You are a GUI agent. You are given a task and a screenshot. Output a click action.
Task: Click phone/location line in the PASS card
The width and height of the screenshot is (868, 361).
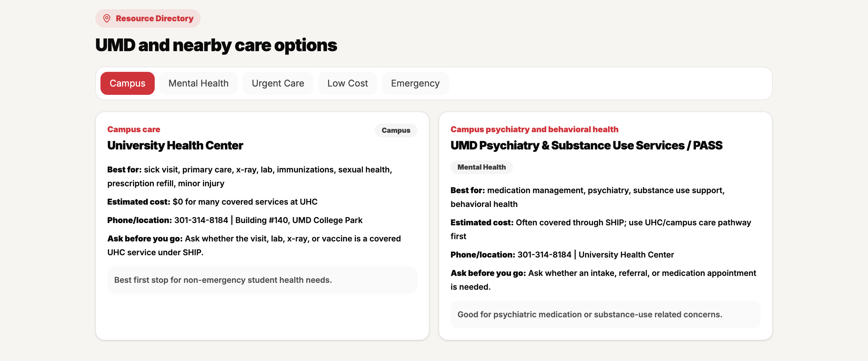click(x=562, y=255)
